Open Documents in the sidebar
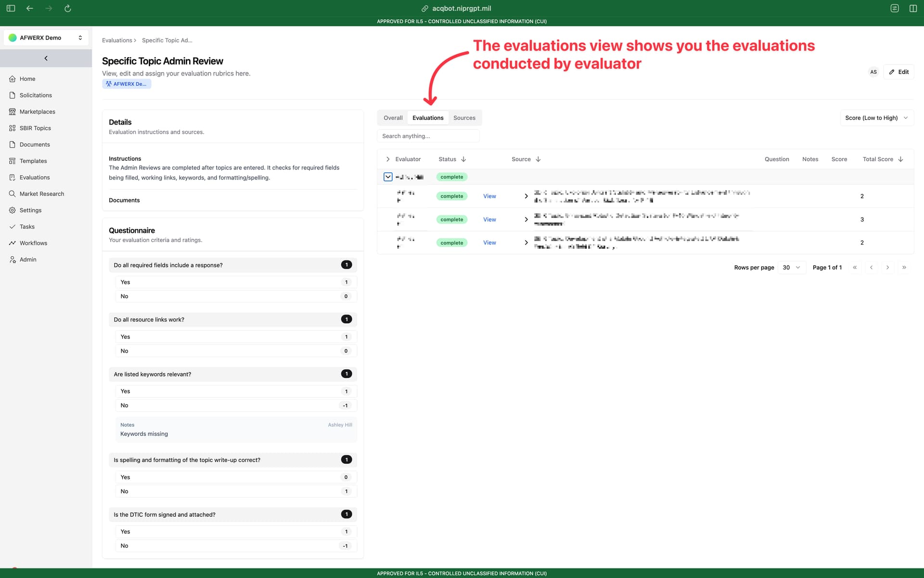Image resolution: width=924 pixels, height=578 pixels. coord(35,144)
